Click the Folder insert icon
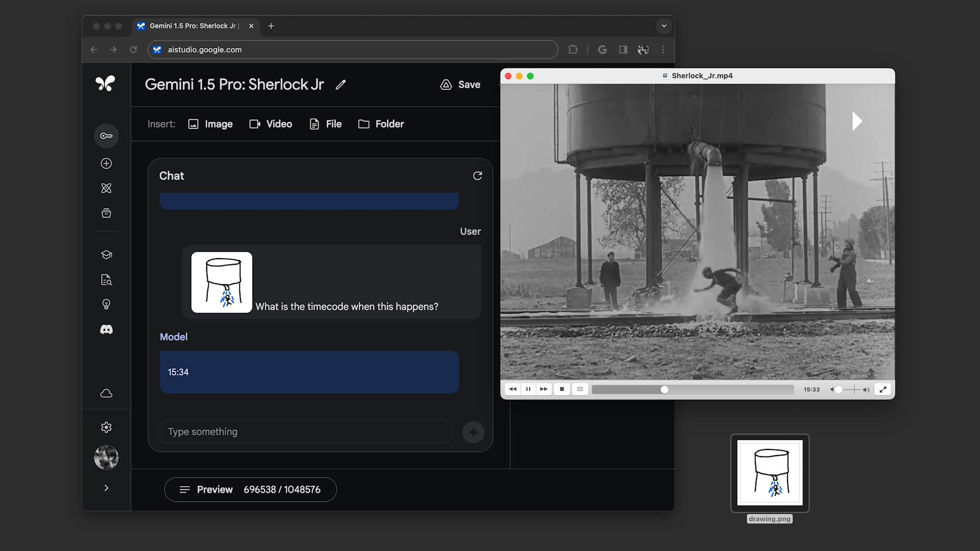The width and height of the screenshot is (980, 551). [365, 124]
